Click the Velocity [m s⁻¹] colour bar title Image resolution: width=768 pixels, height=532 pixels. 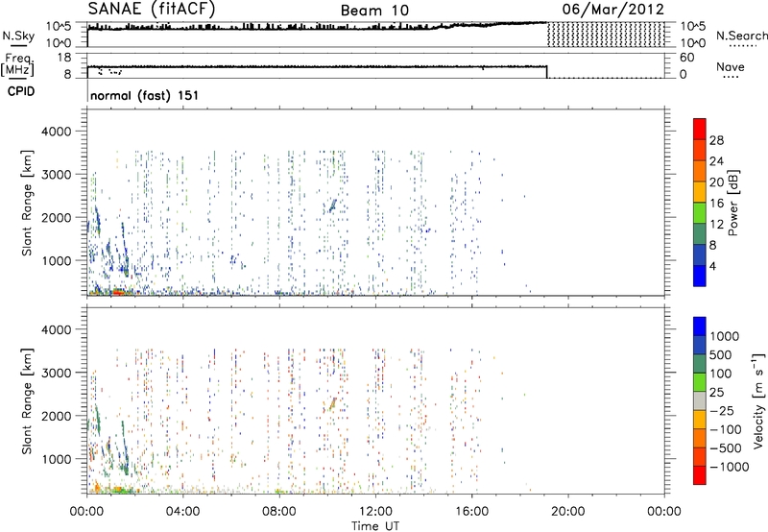(x=758, y=399)
